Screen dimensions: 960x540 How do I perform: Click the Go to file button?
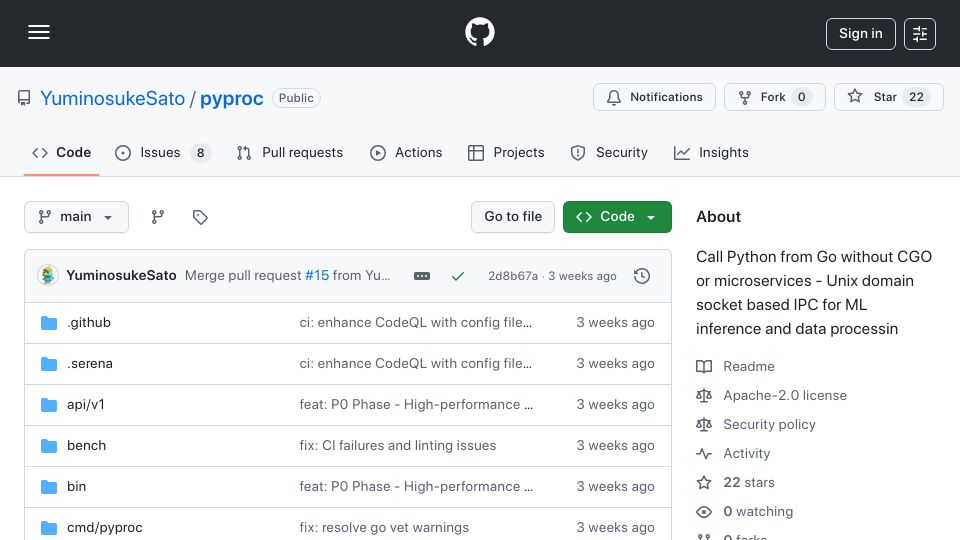click(513, 217)
